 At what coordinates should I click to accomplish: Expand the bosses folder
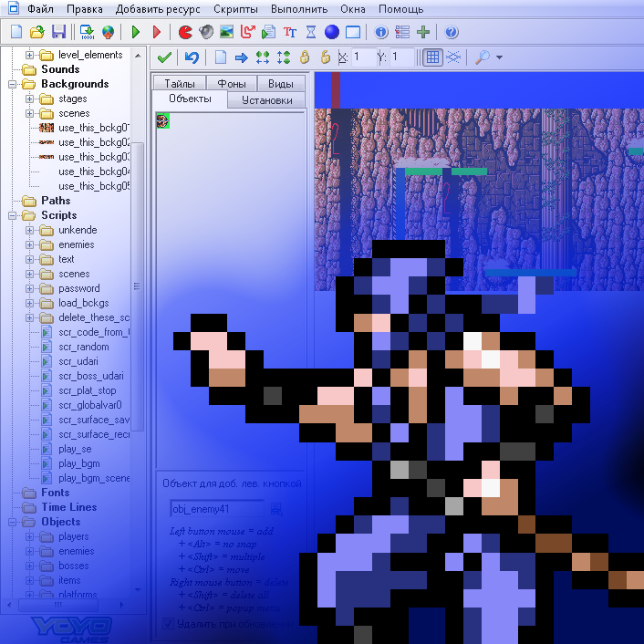29,566
